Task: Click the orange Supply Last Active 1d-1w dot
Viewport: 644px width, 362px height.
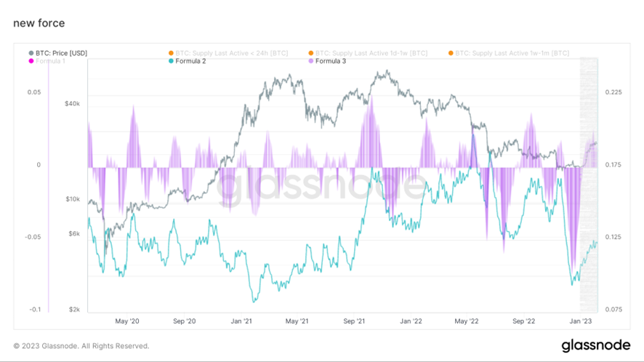Action: [x=311, y=53]
